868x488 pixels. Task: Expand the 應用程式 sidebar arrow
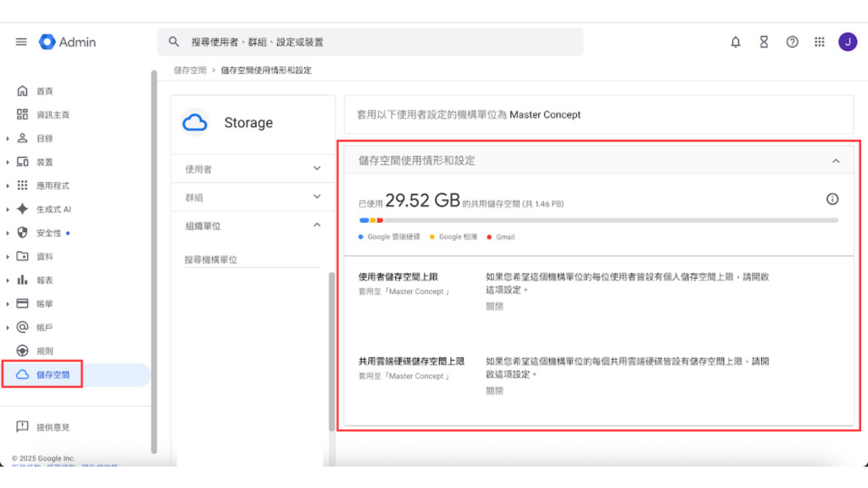pyautogui.click(x=8, y=186)
